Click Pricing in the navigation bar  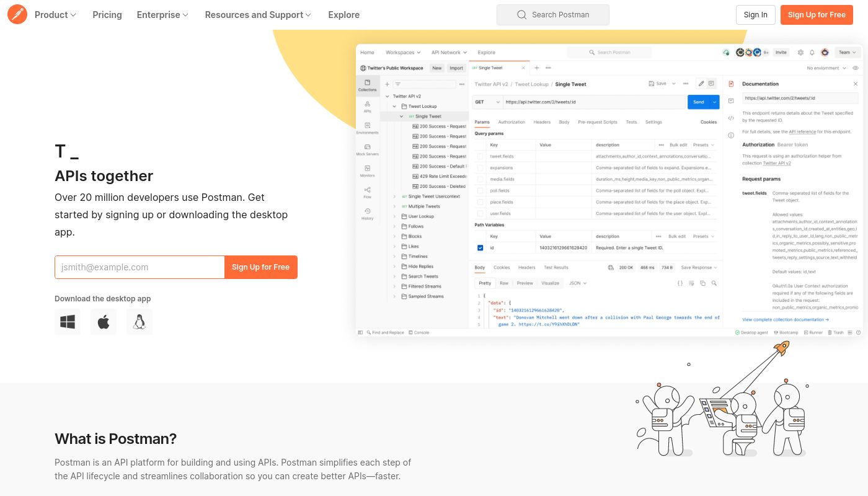(107, 15)
